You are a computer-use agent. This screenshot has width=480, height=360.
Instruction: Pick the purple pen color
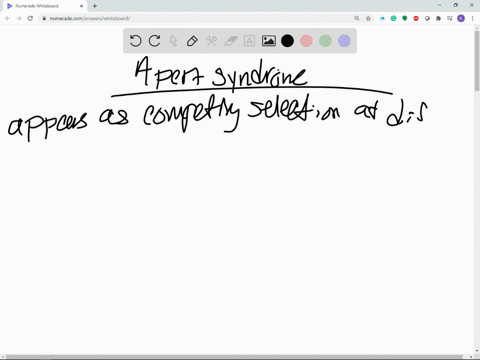[x=344, y=41]
